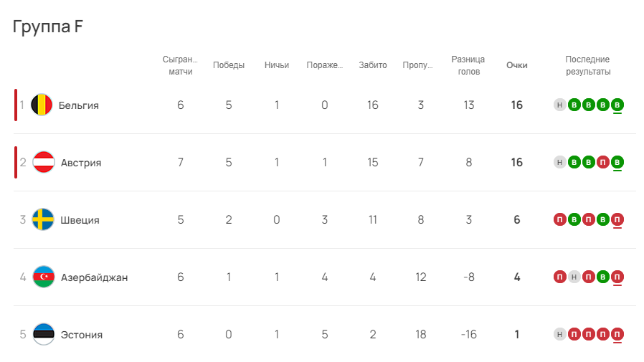
Task: Open Estonia's gray draw result badge
Action: pyautogui.click(x=560, y=335)
